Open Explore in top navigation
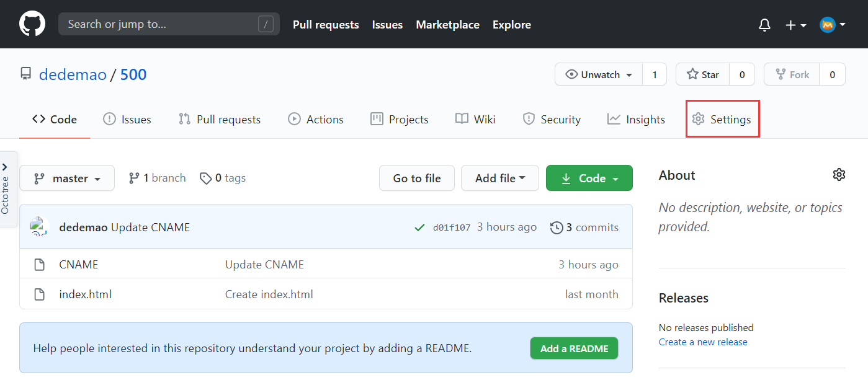The height and width of the screenshot is (380, 868). click(512, 25)
